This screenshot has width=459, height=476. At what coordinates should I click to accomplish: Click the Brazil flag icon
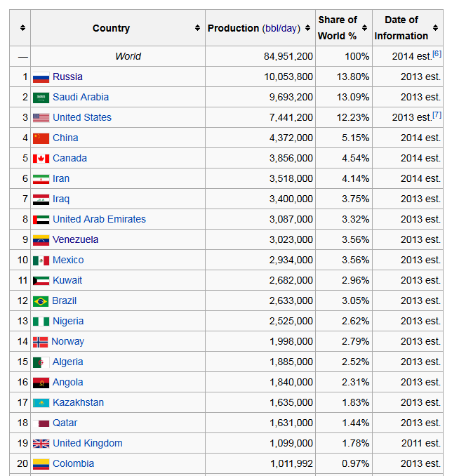point(41,301)
